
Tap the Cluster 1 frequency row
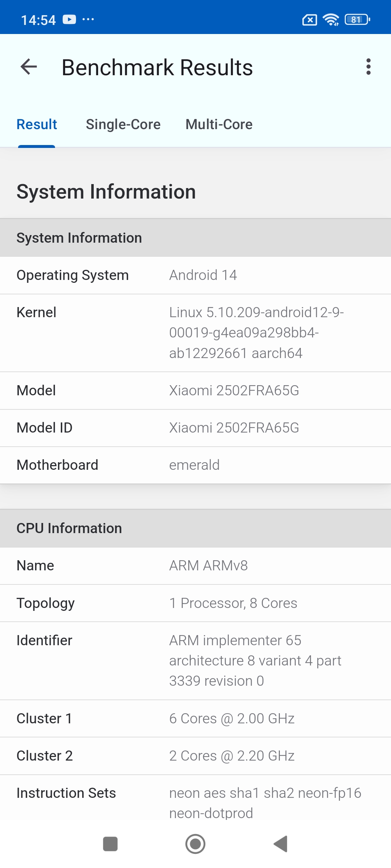point(195,718)
